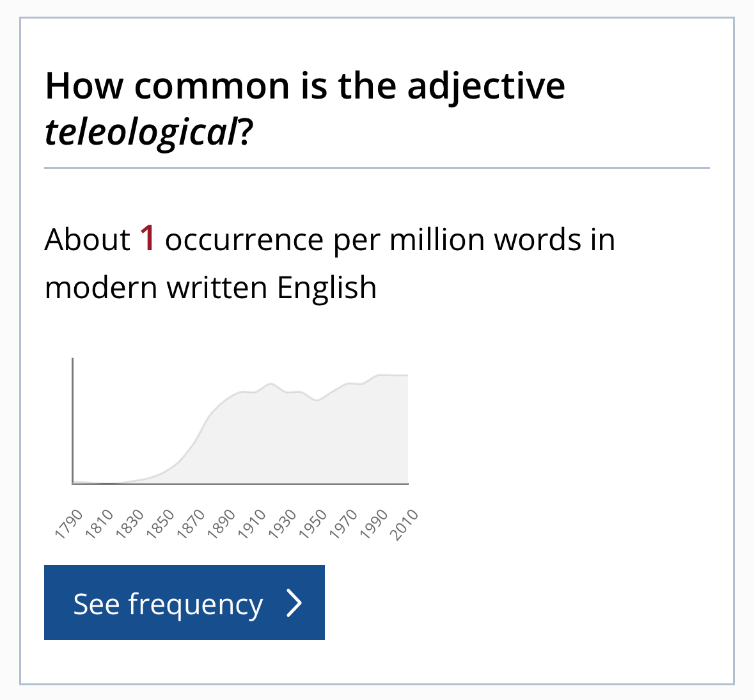Click the 1890 axis label

(x=222, y=524)
